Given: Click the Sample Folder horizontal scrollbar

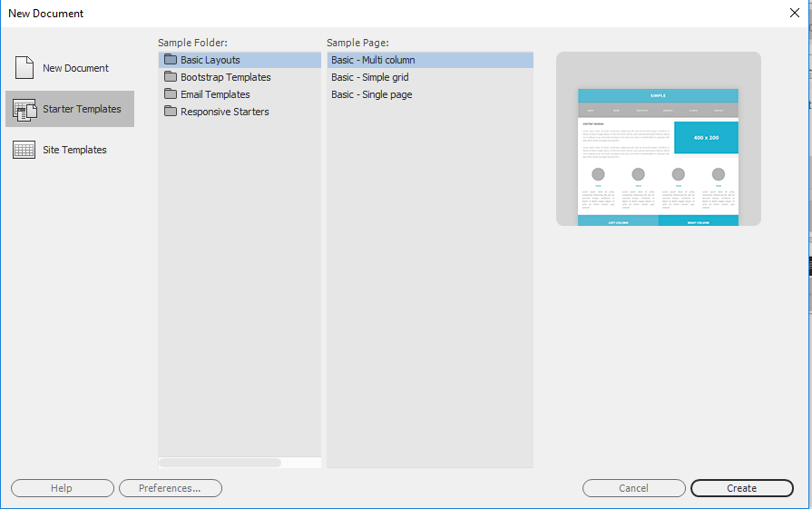Looking at the screenshot, I should (220, 463).
